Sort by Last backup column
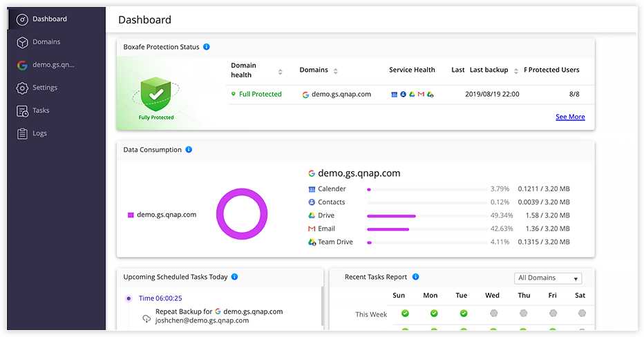 [515, 70]
